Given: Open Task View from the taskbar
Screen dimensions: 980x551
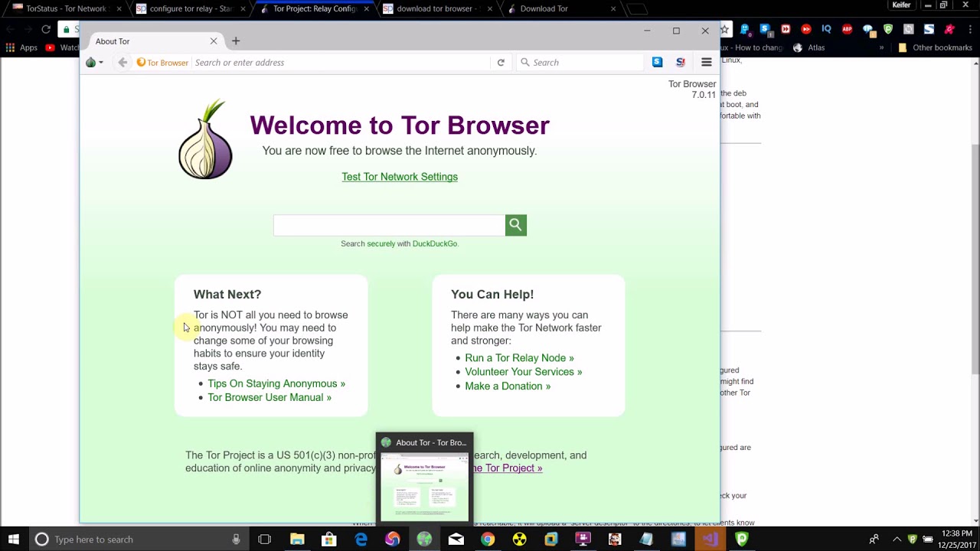Looking at the screenshot, I should point(265,540).
